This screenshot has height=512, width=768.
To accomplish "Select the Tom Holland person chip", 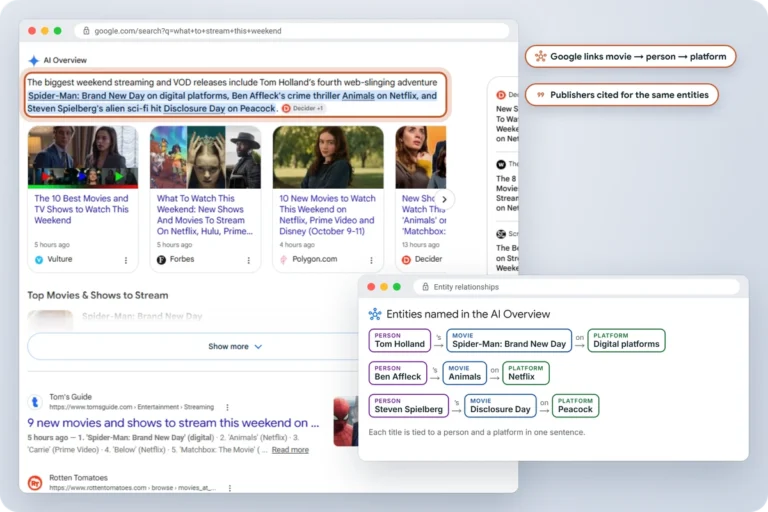I will (400, 341).
